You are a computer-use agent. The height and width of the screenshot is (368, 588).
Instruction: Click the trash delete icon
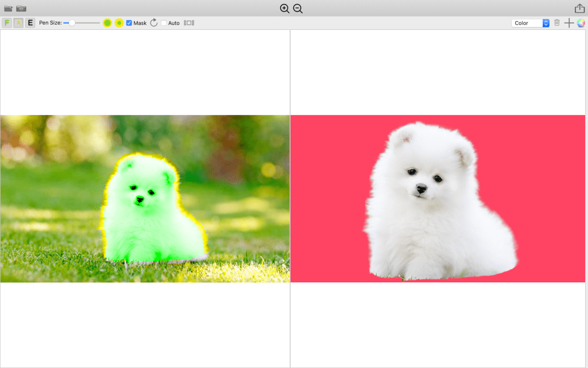pyautogui.click(x=556, y=23)
